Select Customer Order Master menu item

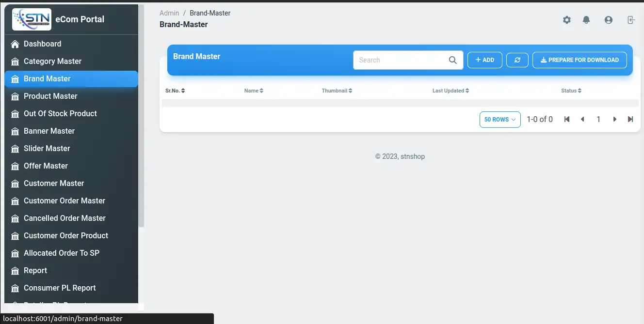[x=64, y=201]
